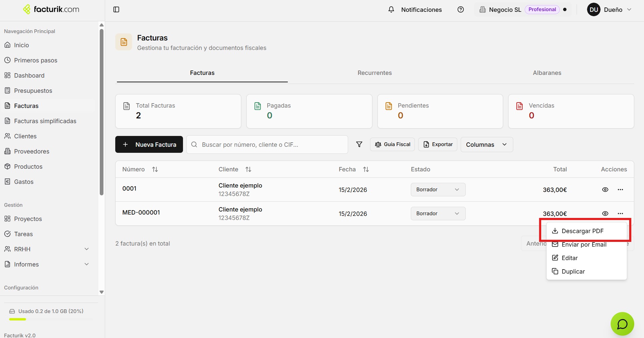Expand the Informes sidebar section
This screenshot has height=338, width=644.
coord(87,264)
